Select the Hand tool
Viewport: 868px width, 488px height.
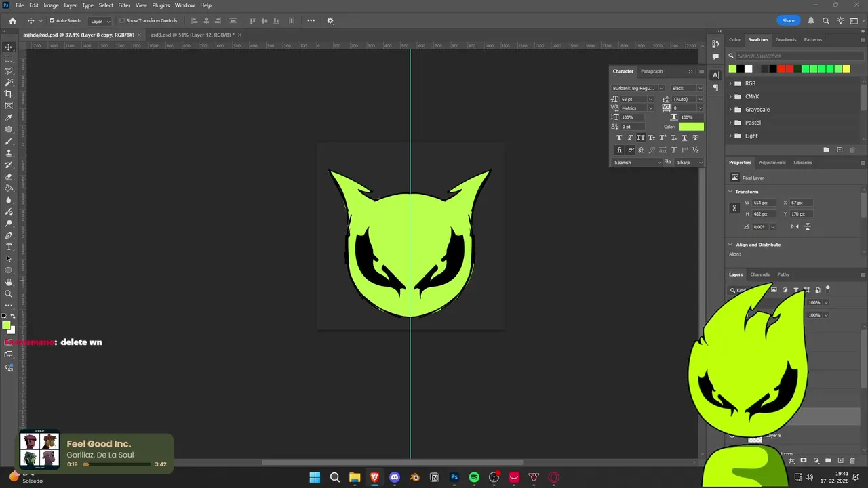pyautogui.click(x=9, y=282)
